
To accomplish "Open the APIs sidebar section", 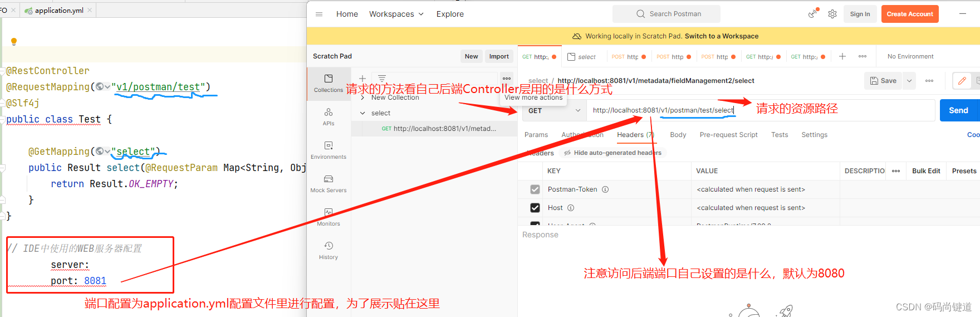I will click(329, 117).
